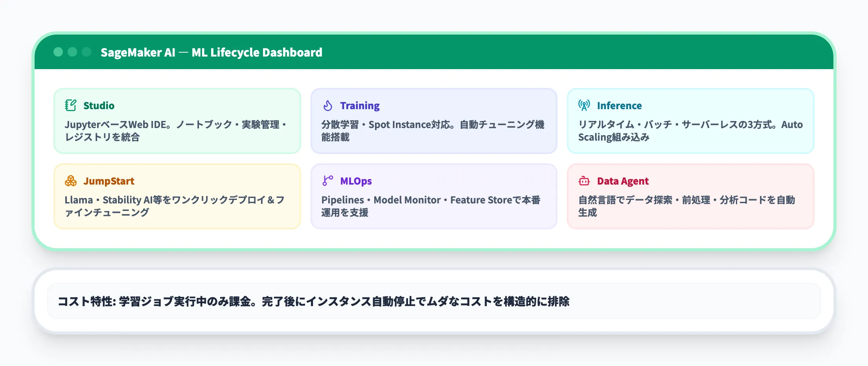
Task: Click the green traffic light dot
Action: pos(58,51)
